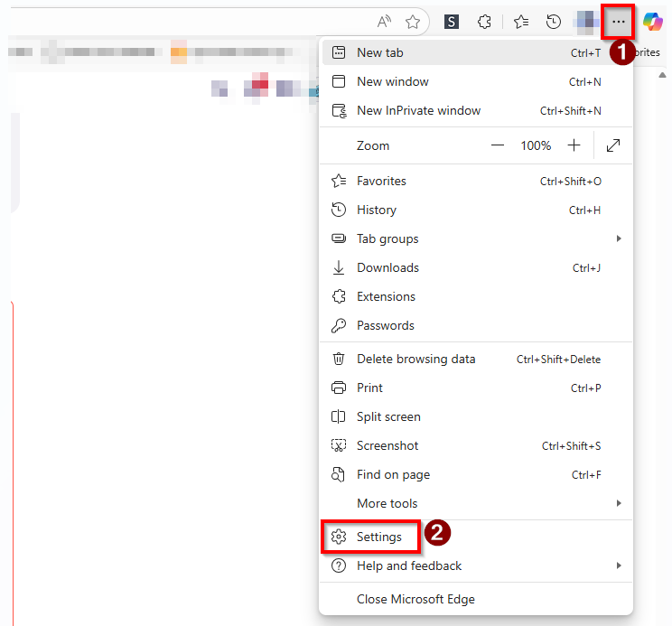This screenshot has height=626, width=672.
Task: Click the 100% zoom level value
Action: (536, 145)
